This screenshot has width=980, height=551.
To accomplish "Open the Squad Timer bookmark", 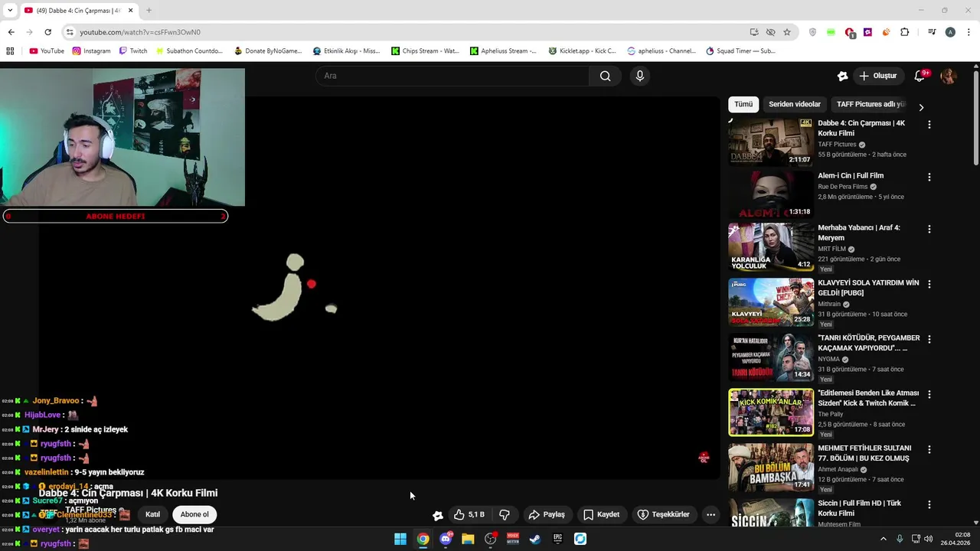I will [740, 51].
